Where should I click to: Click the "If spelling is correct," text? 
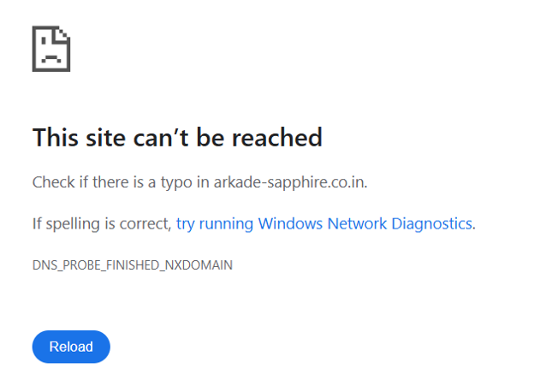pos(101,223)
